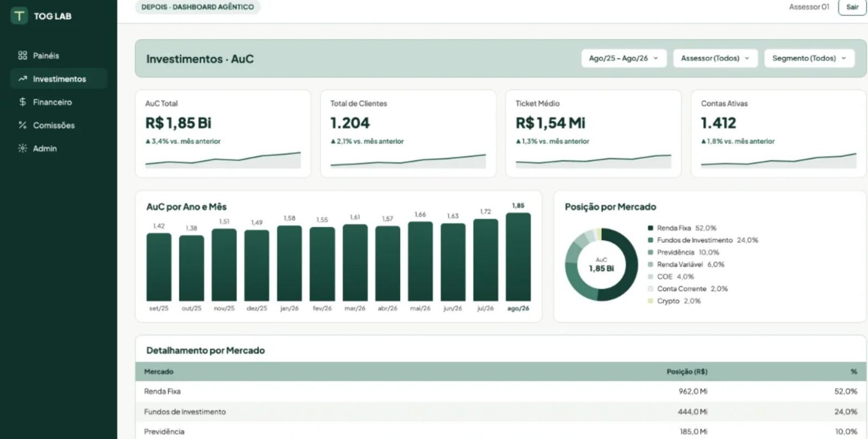Open the Ago/25 – Ago/26 period dropdown

tap(623, 58)
